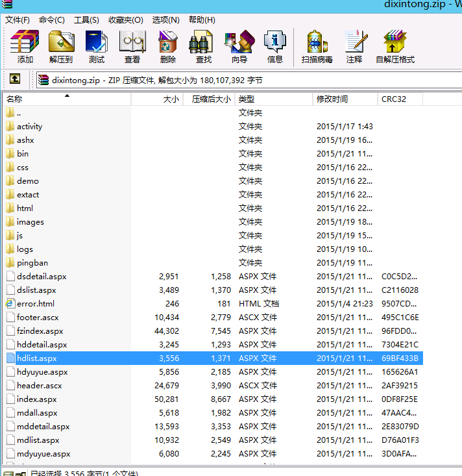The image size is (462, 476).
Task: Select the bin folder icon
Action: pos(10,153)
